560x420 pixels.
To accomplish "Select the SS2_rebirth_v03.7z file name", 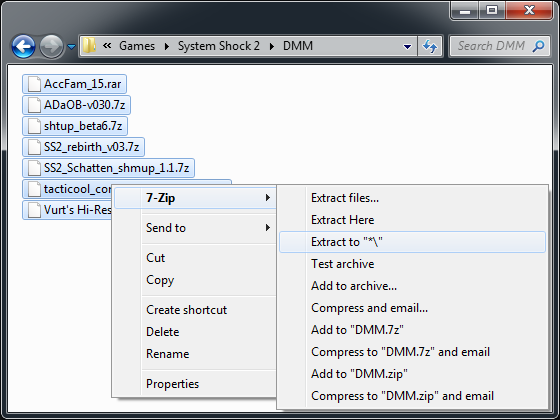I will [x=91, y=147].
